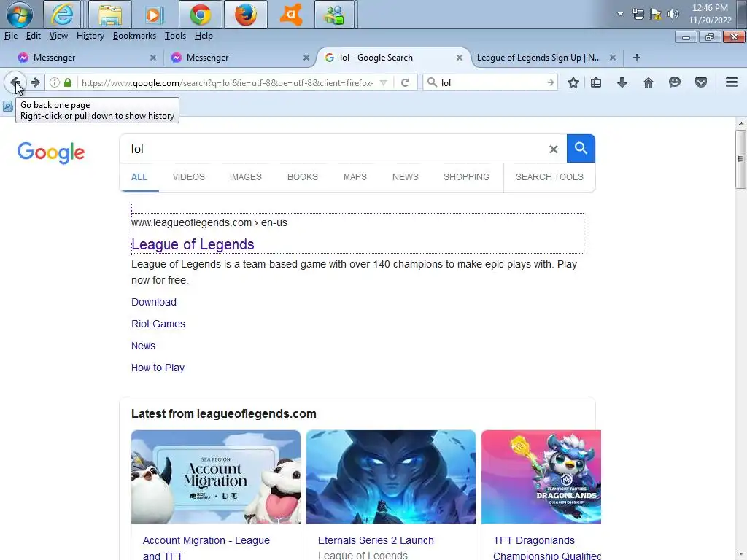Image resolution: width=747 pixels, height=560 pixels.
Task: Follow the News sitelink under result
Action: click(143, 346)
